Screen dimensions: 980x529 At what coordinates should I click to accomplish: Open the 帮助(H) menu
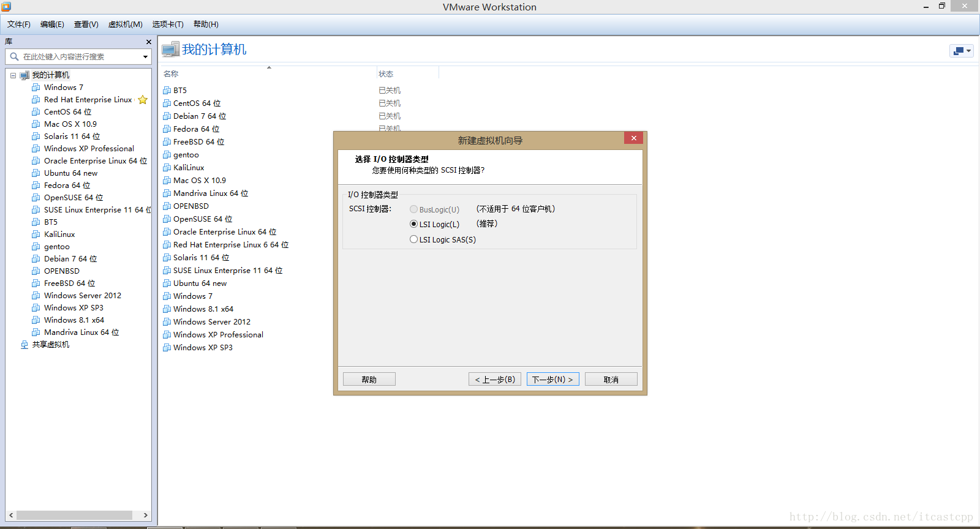(206, 24)
